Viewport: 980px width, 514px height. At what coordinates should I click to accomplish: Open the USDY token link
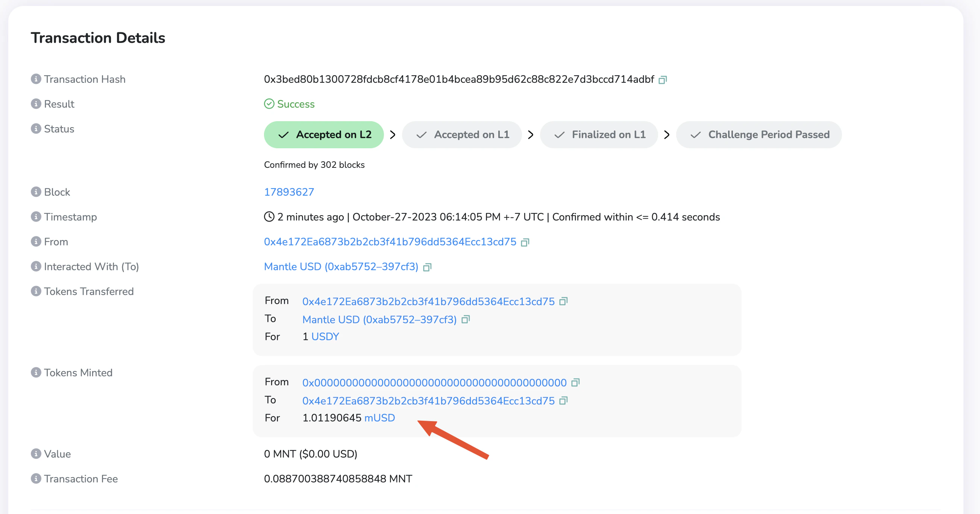(x=325, y=336)
